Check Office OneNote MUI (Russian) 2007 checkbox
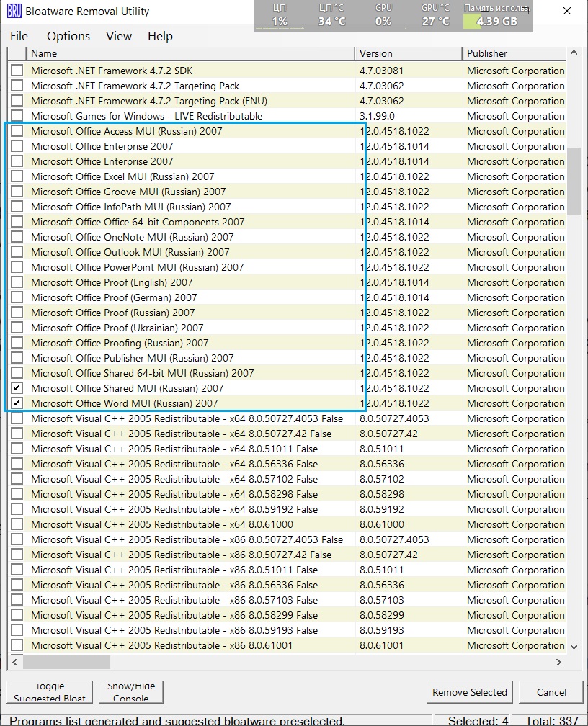The image size is (588, 726). coord(17,236)
